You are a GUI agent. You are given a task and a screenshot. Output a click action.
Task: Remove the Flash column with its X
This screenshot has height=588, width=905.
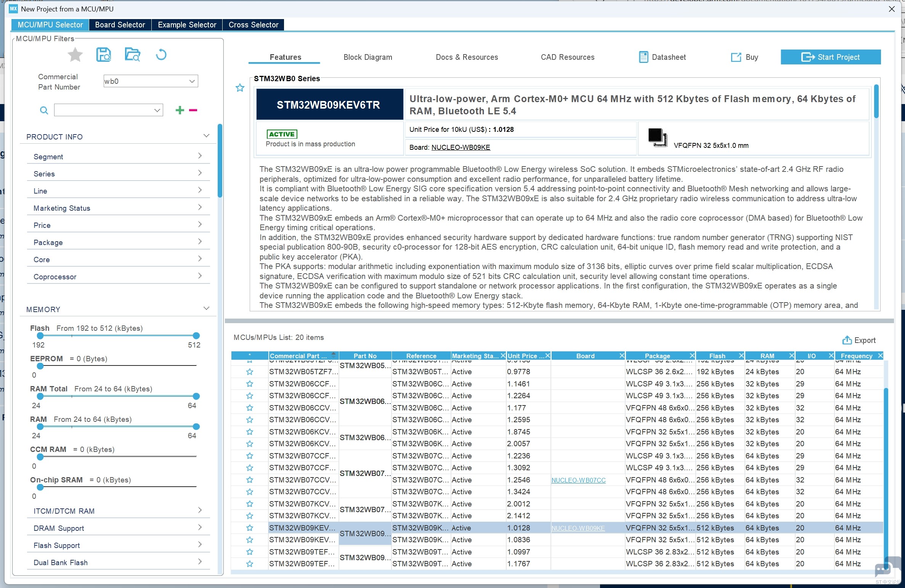741,356
